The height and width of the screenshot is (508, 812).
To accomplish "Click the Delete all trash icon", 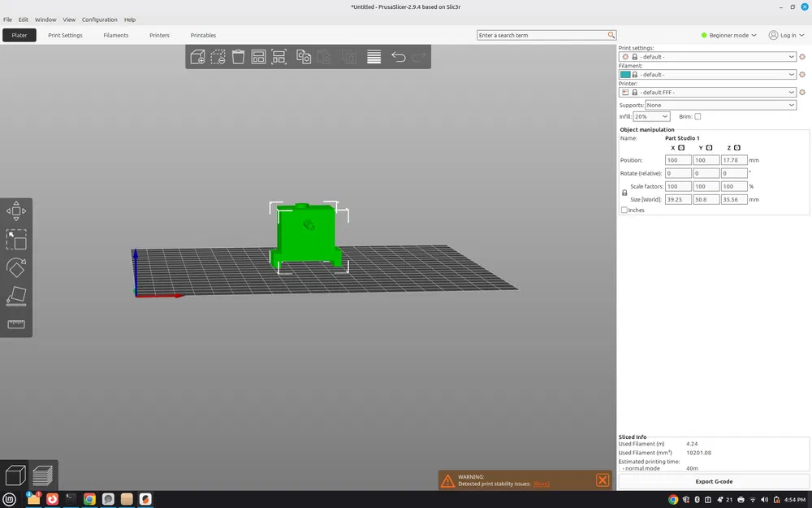I will 238,57.
